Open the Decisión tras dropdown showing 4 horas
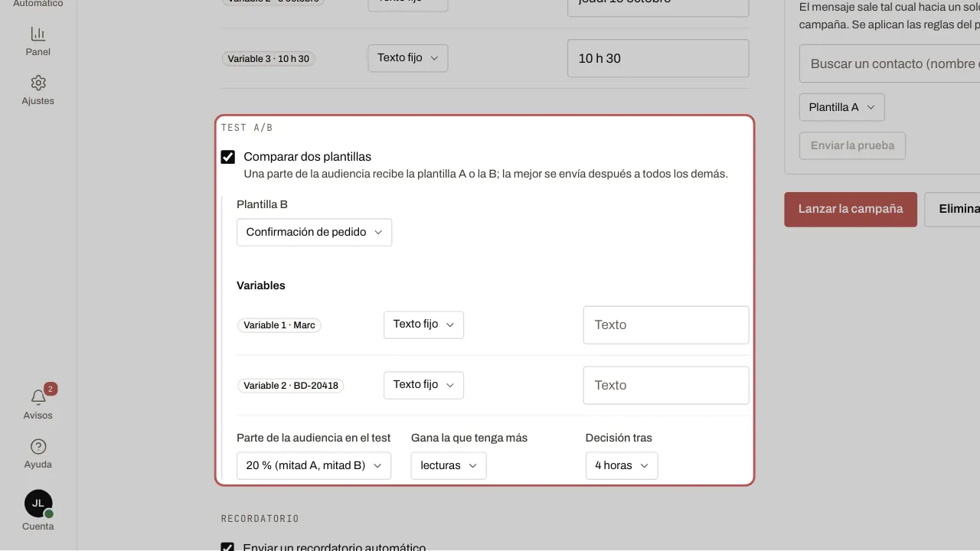 622,465
